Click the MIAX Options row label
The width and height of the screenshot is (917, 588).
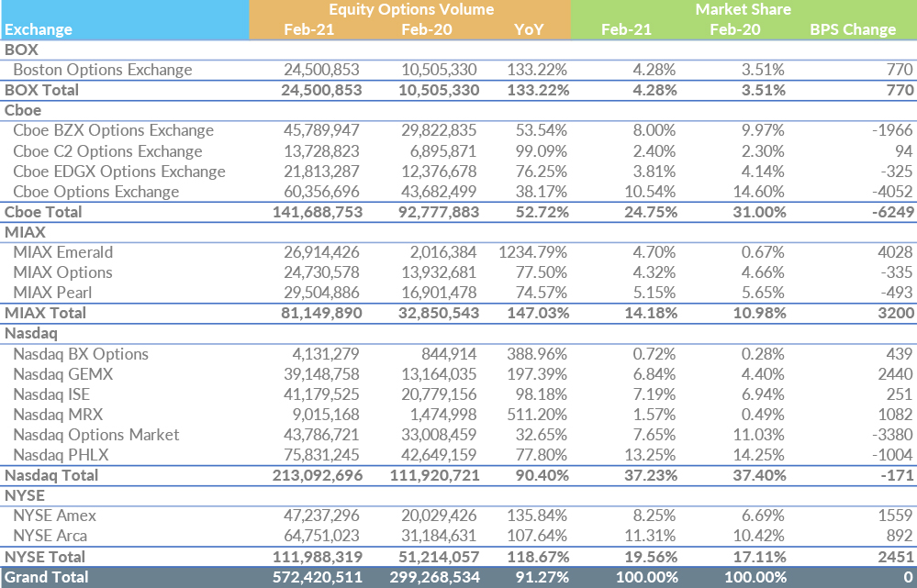click(x=62, y=272)
